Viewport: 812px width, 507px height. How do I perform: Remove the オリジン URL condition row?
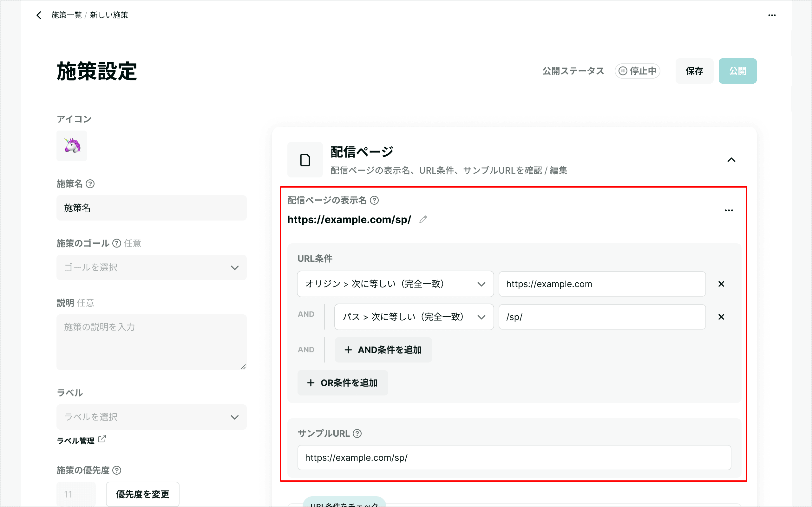[721, 284]
